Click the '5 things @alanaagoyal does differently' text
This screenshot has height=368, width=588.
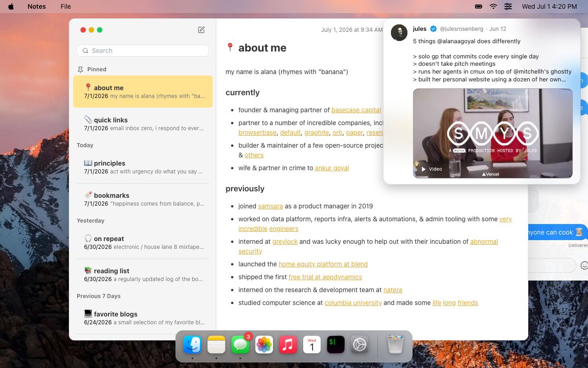(x=467, y=41)
